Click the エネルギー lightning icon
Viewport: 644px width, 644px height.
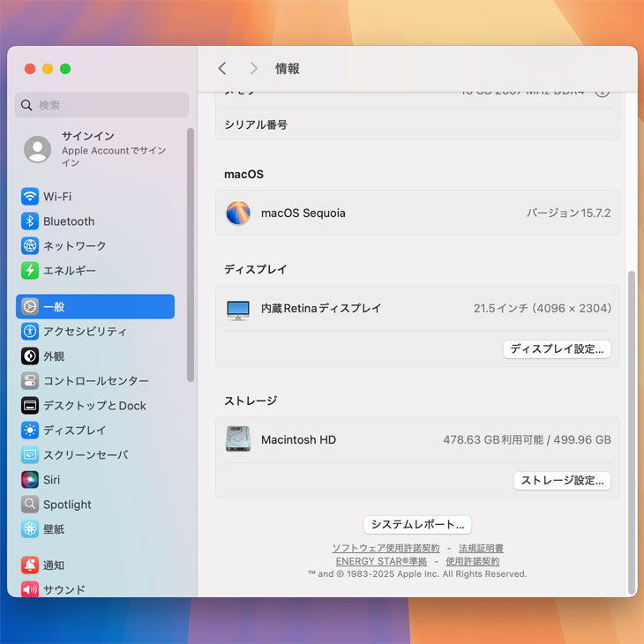[x=30, y=271]
